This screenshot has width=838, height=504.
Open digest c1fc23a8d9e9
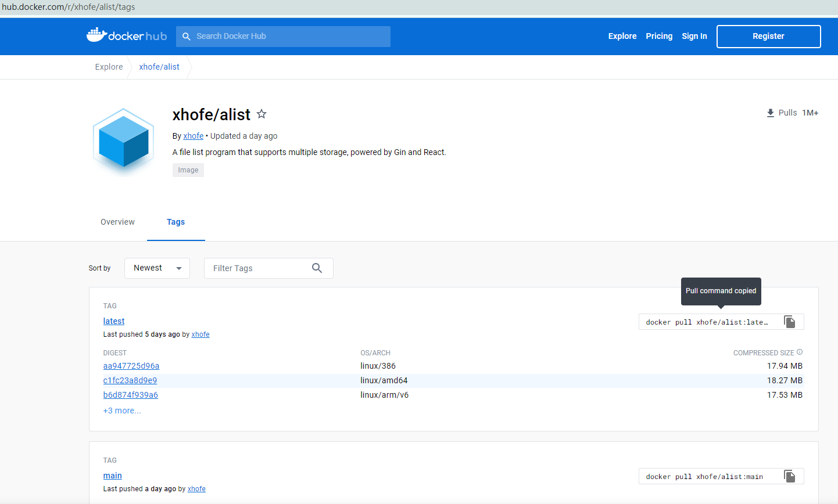[x=130, y=380]
